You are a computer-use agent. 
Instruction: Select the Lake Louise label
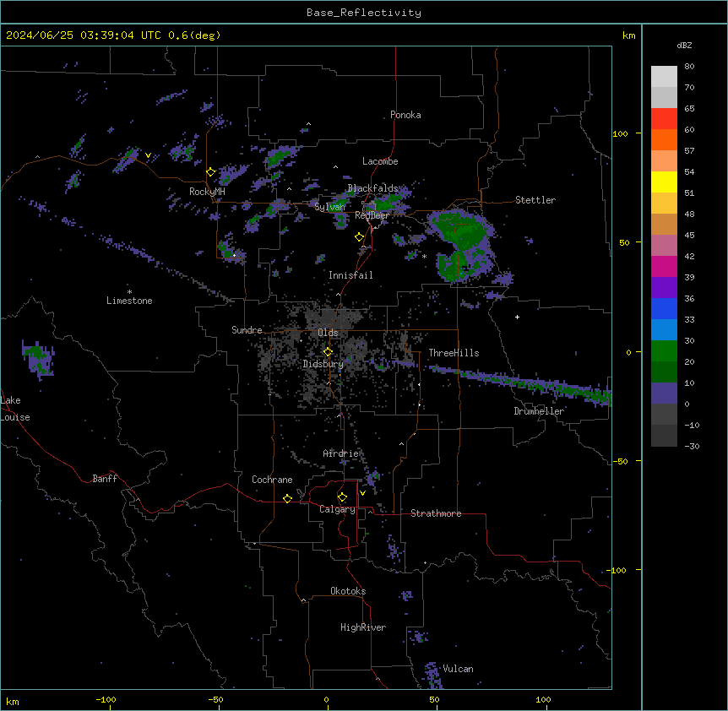(x=15, y=409)
